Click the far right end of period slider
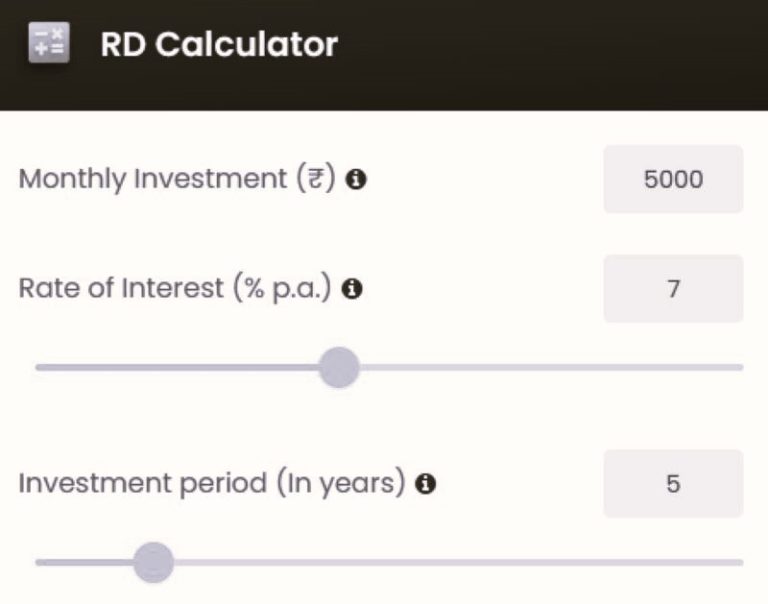768x604 pixels. 738,562
